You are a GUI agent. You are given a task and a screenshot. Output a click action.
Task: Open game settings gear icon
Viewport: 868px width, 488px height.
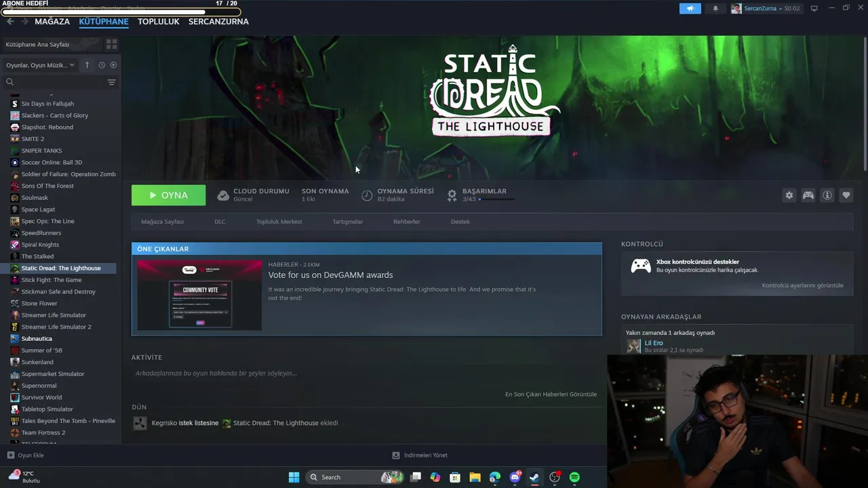789,195
